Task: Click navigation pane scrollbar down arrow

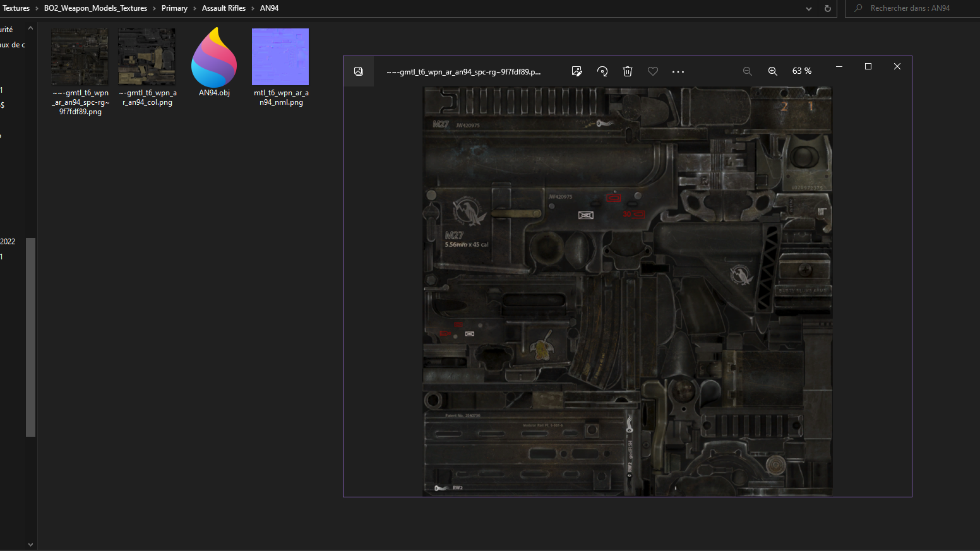Action: 30,544
